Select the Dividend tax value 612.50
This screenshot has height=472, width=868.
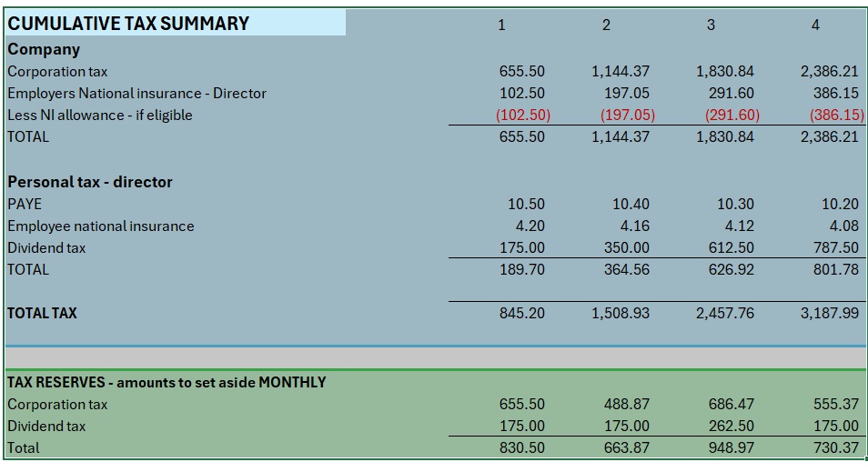point(732,247)
